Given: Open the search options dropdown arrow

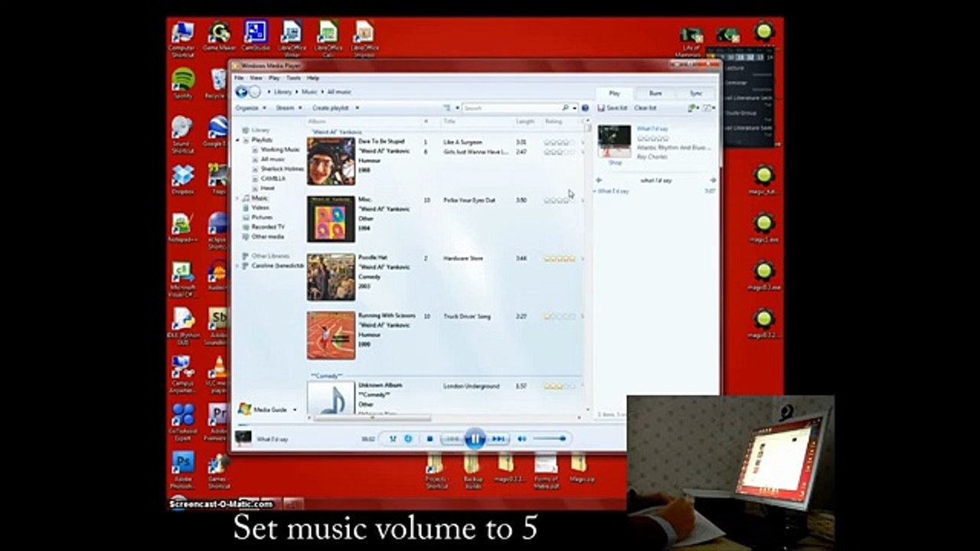Looking at the screenshot, I should pos(574,108).
